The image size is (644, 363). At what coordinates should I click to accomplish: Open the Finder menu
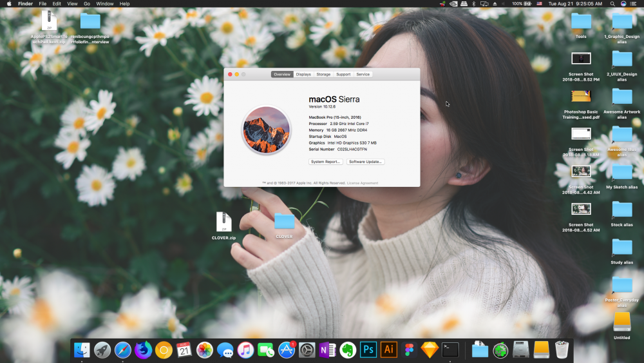(x=26, y=4)
